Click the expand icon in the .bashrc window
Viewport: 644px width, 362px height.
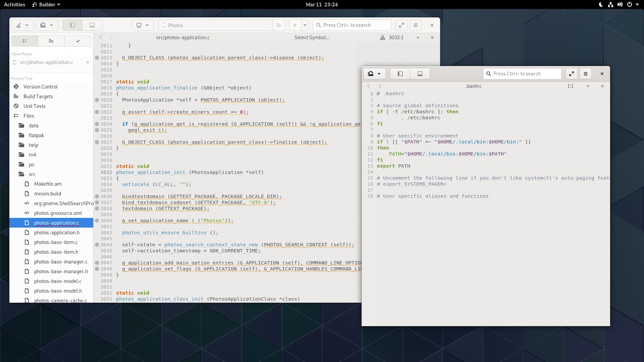tap(572, 74)
